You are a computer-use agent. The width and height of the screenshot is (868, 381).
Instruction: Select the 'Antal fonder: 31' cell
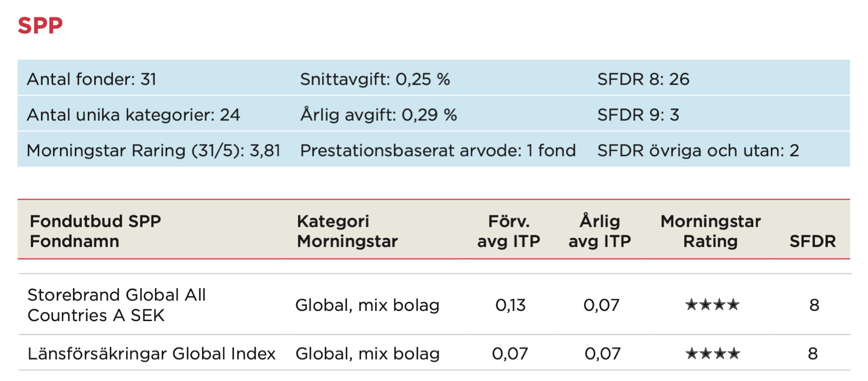92,79
